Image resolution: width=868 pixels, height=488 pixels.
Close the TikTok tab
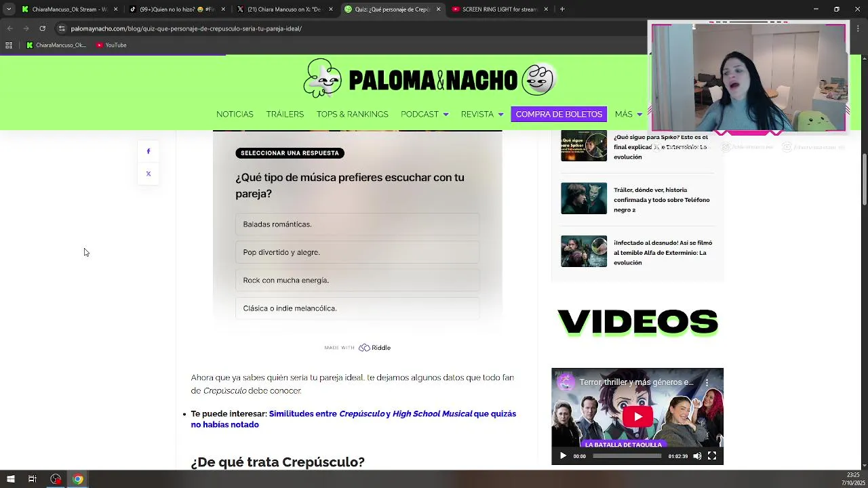(222, 9)
